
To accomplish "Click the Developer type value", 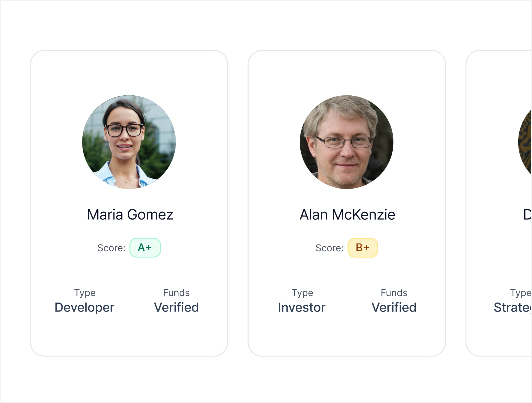I will [84, 307].
